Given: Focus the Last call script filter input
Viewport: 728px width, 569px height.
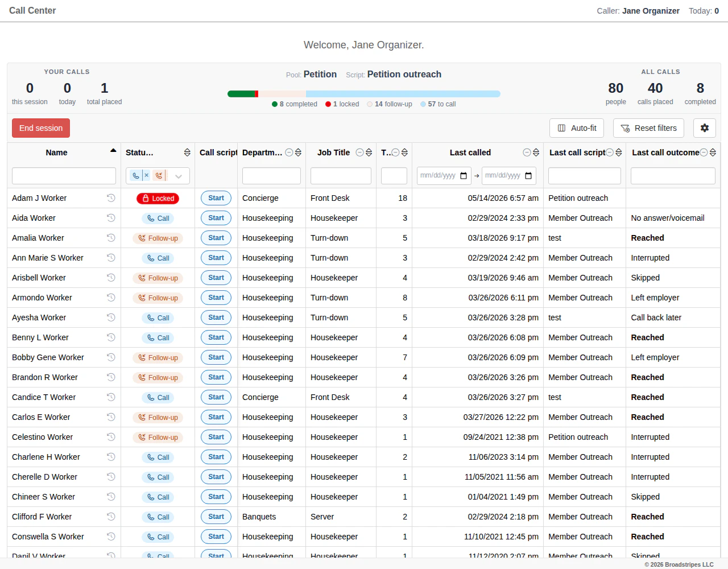Looking at the screenshot, I should click(585, 176).
